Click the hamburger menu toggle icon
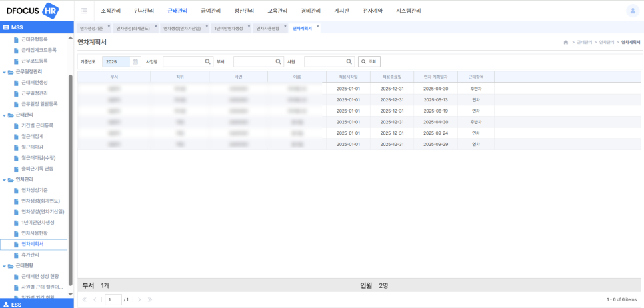Viewport: 644px width, 308px height. click(84, 11)
